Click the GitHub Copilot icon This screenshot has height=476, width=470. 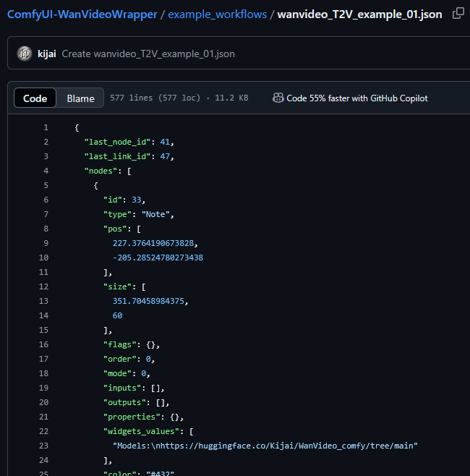pos(278,98)
